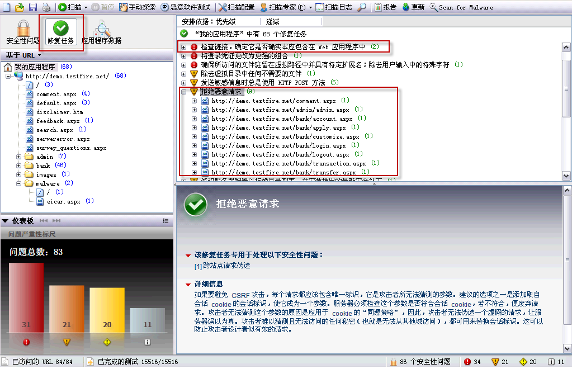
Task: Click the Open folder toolbar icon
Action: 20,7
